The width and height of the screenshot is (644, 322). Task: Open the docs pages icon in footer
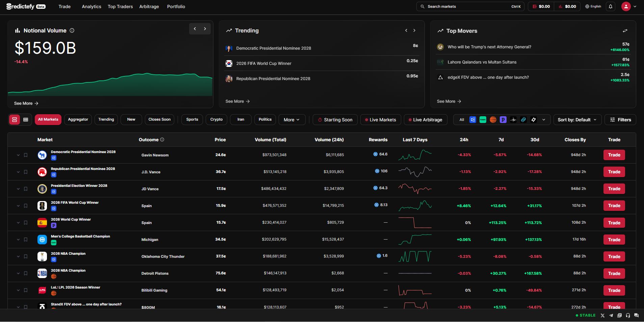pos(619,315)
